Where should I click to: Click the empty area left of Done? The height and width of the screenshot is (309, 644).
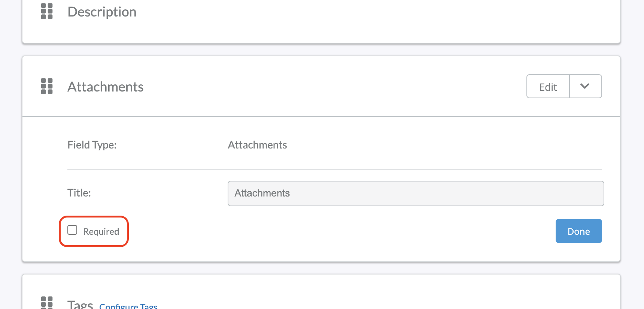(x=337, y=231)
